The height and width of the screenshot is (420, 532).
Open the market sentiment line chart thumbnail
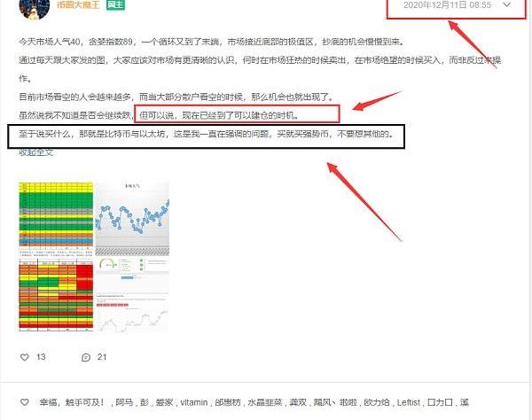(131, 218)
